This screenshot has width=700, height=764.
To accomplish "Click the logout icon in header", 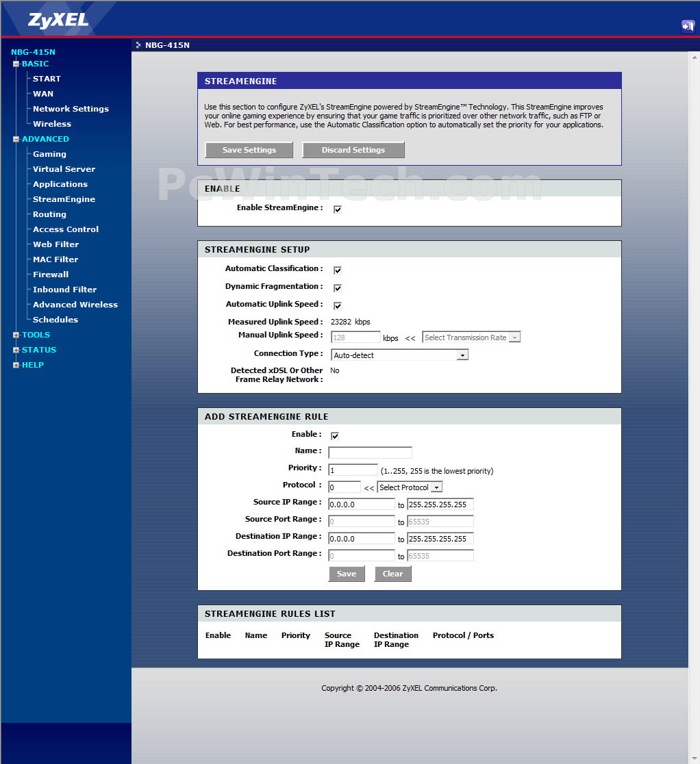I will tap(688, 26).
